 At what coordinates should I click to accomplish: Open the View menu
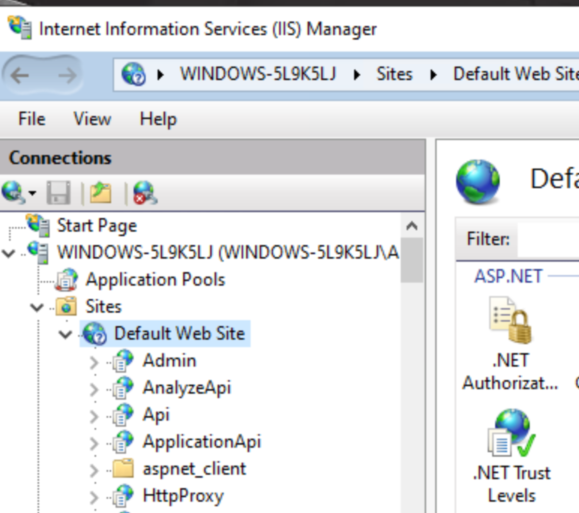coord(92,119)
